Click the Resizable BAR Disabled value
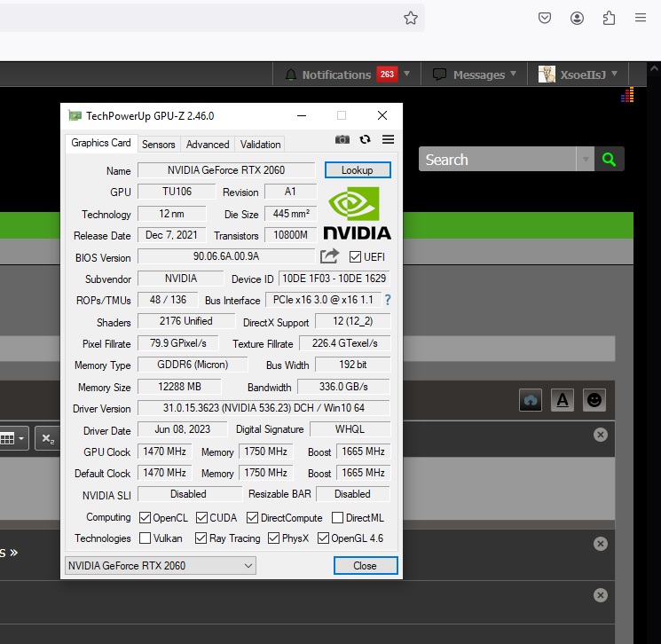 click(x=352, y=494)
